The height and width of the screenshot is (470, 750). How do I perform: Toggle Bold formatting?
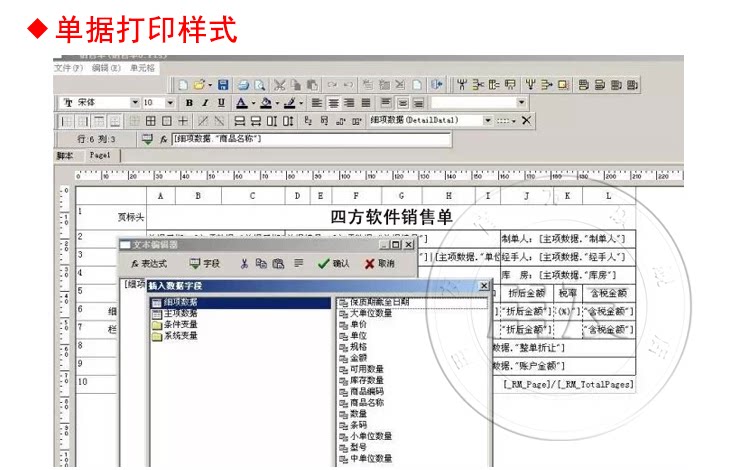click(x=189, y=103)
